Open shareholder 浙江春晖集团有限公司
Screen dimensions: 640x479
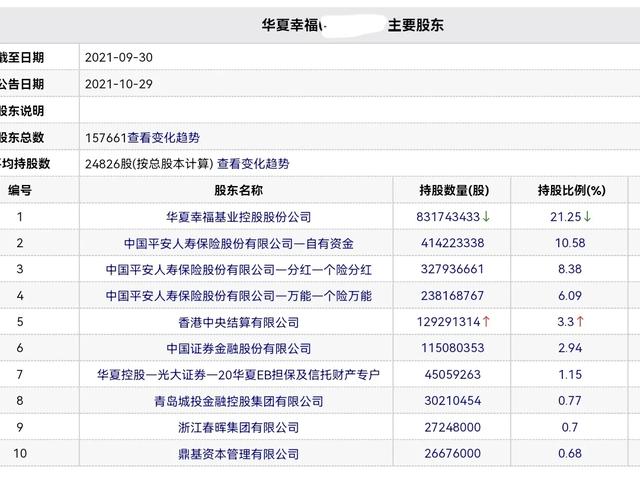coord(238,427)
